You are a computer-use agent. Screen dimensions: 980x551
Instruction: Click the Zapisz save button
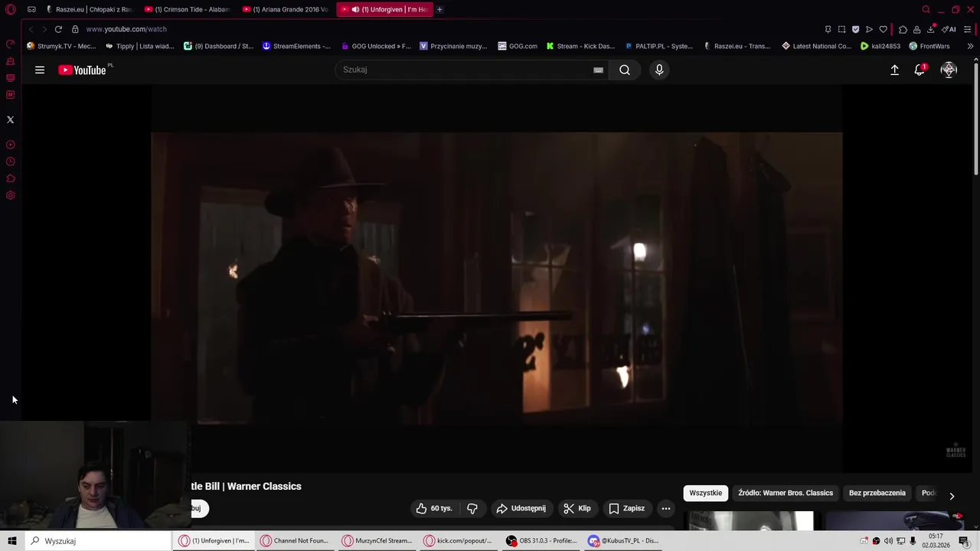click(x=626, y=508)
